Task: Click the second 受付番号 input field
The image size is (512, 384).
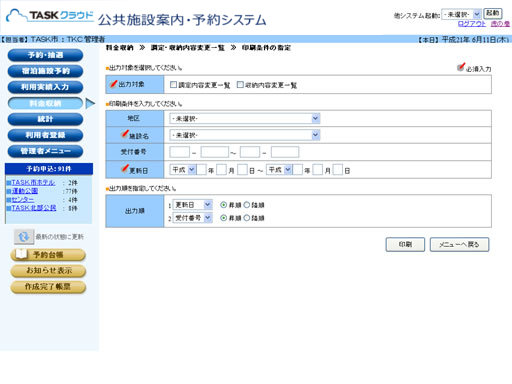Action: point(215,152)
